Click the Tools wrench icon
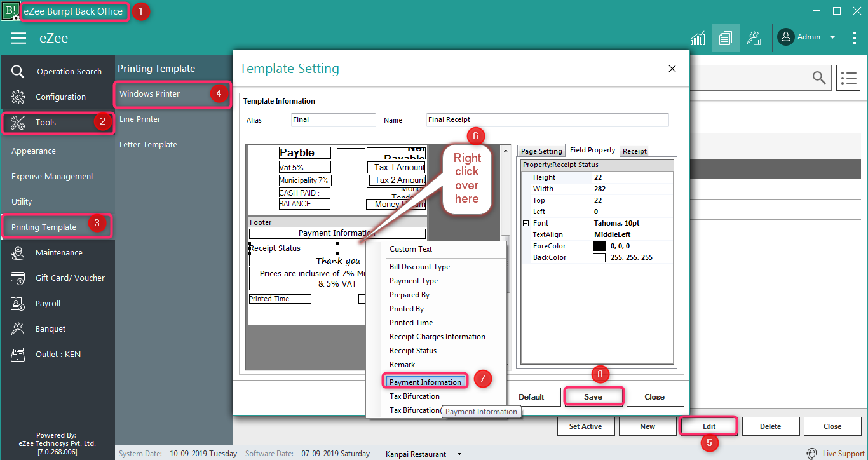The width and height of the screenshot is (868, 460). (x=18, y=122)
